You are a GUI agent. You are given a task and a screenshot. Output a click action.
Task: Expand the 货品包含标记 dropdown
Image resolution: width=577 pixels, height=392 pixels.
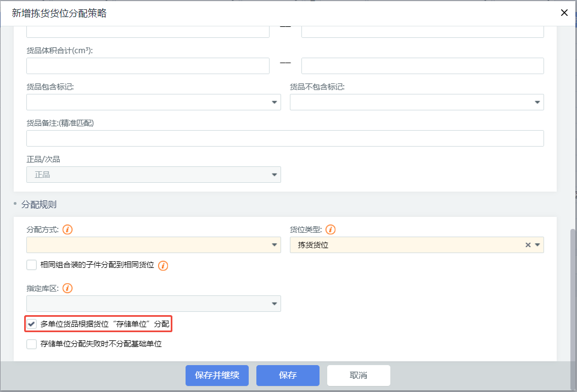(154, 102)
